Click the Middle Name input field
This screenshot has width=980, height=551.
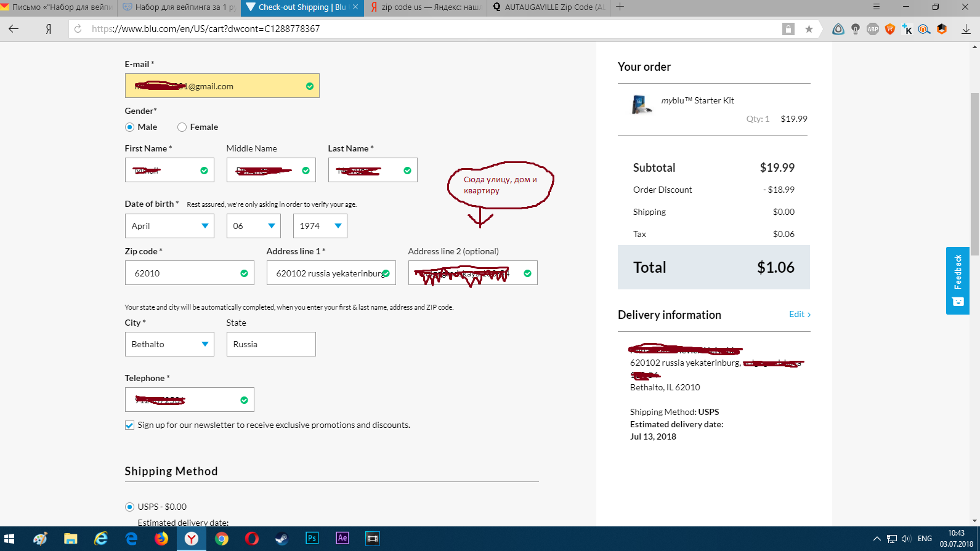[271, 170]
